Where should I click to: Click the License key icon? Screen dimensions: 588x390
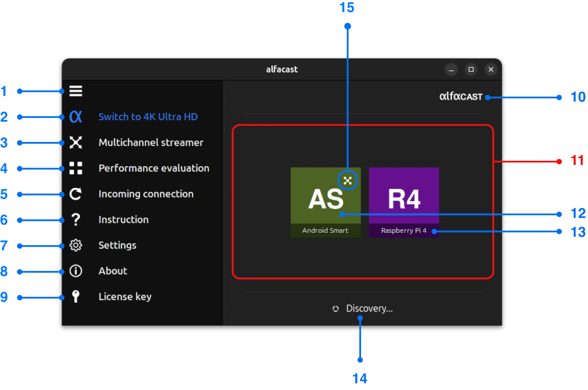(x=75, y=297)
